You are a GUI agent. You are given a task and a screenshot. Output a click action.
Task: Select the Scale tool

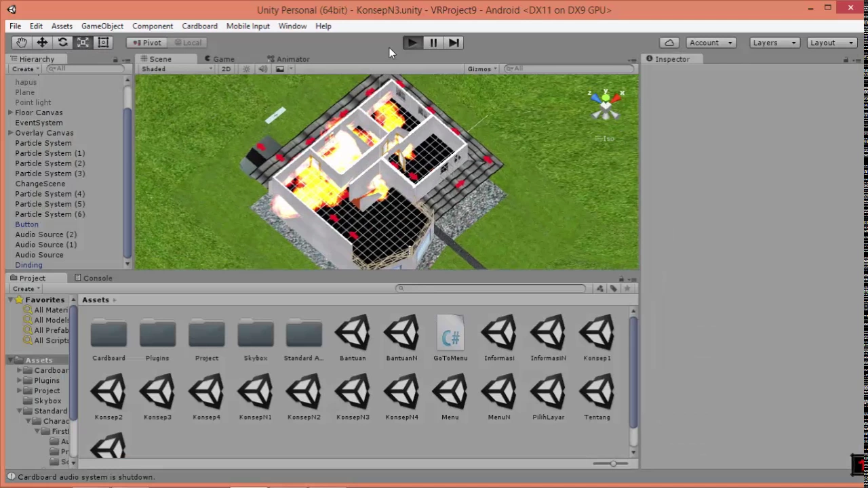point(83,43)
